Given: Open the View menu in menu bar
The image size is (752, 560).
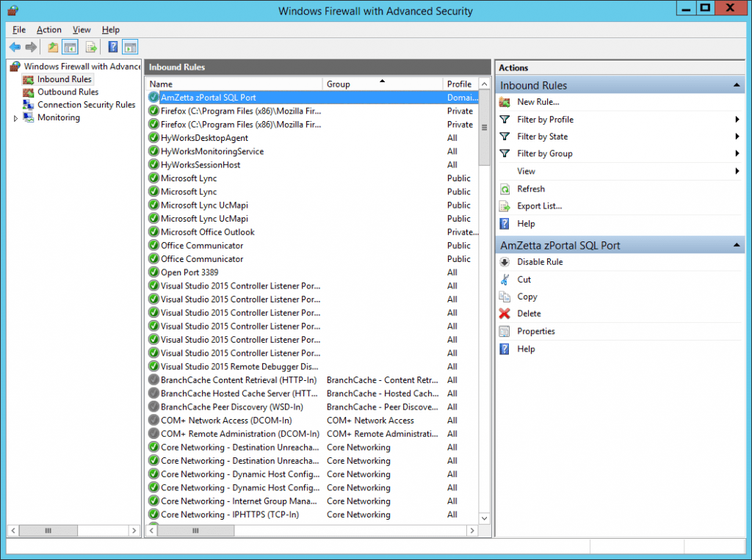Looking at the screenshot, I should pyautogui.click(x=82, y=30).
